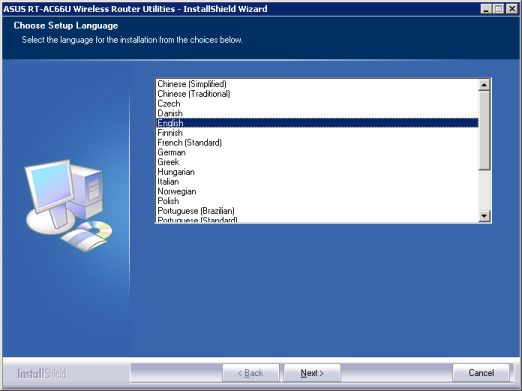Select Chinese (Traditional) language option
The height and width of the screenshot is (391, 522).
click(x=317, y=94)
